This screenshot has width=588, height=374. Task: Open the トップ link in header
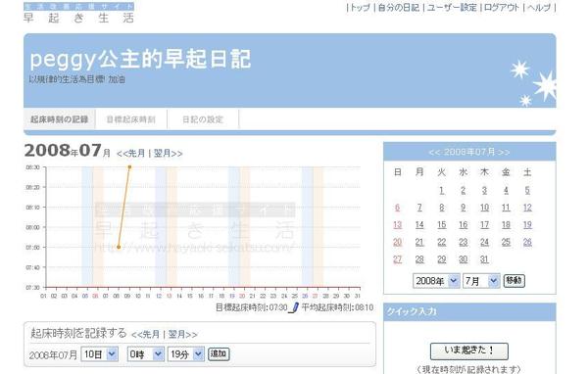coord(360,8)
